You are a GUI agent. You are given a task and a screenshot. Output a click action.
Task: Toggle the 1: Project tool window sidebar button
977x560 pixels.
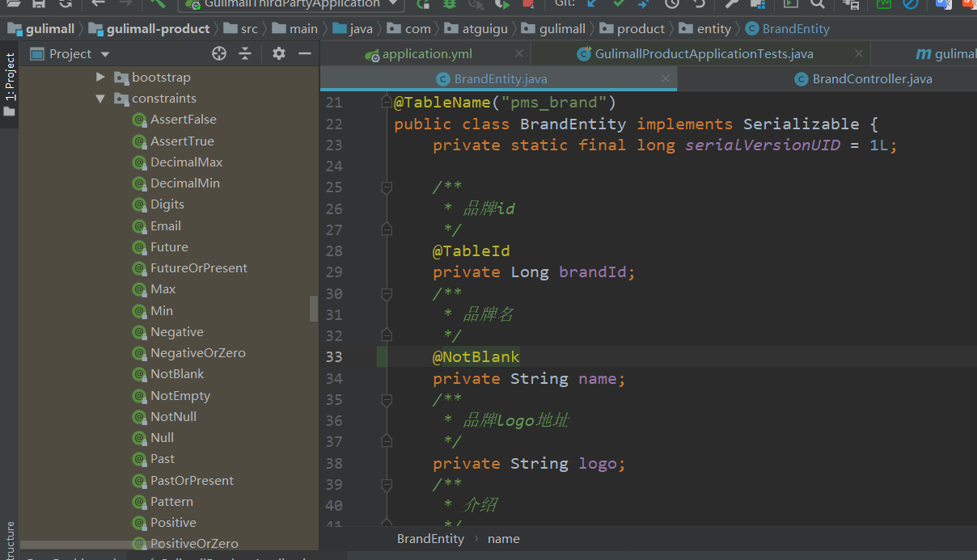10,78
